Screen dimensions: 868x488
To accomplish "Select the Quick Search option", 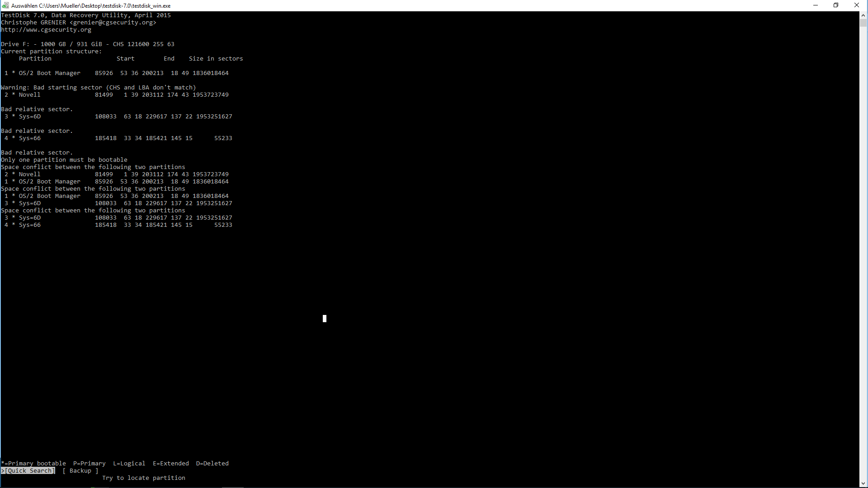I will click(x=28, y=471).
